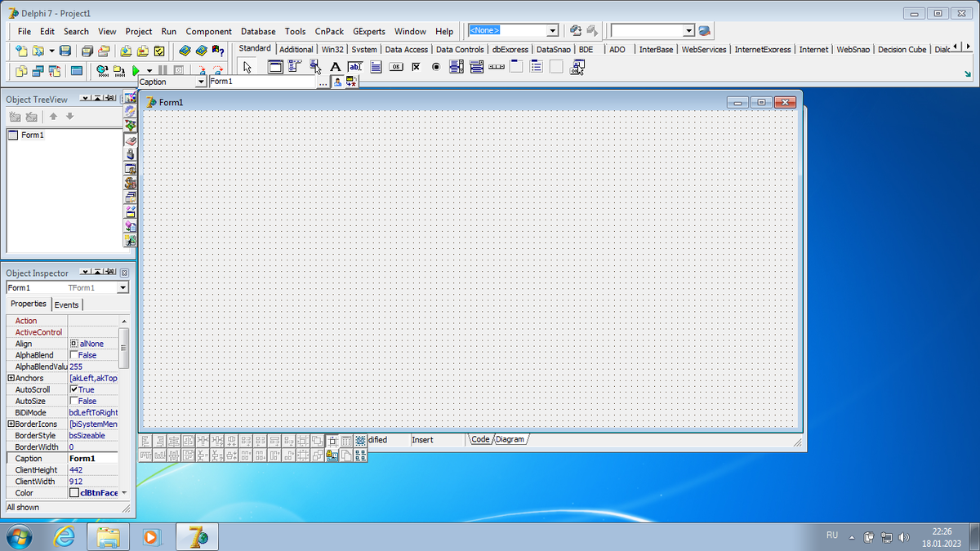980x551 pixels.
Task: Click the ellipsis button beside Form1 field
Action: 323,82
